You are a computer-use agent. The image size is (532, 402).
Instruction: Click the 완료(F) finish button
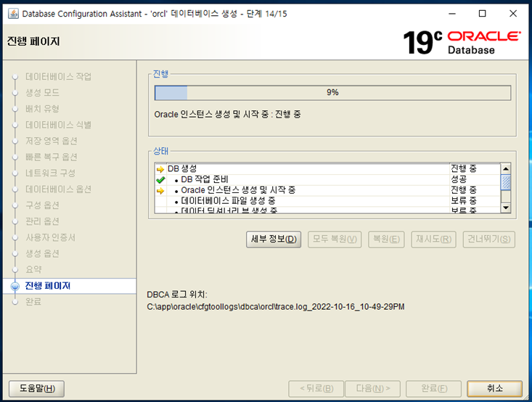(x=433, y=388)
